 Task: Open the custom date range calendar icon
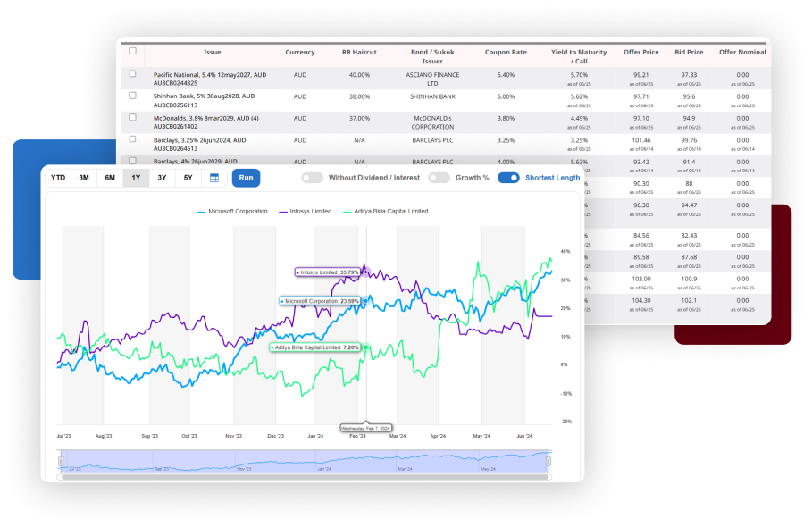[213, 178]
